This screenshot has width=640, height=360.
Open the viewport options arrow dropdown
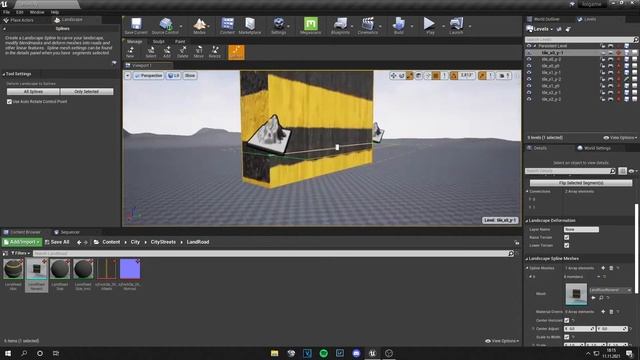(128, 76)
